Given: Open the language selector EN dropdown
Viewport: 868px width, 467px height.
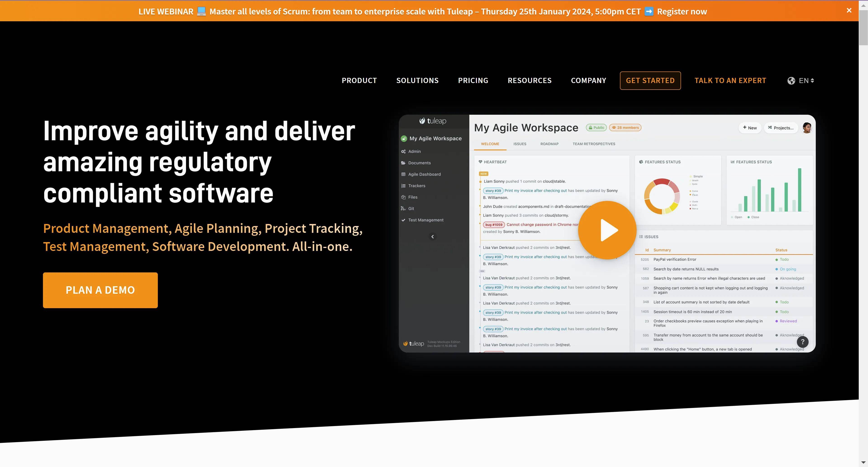Looking at the screenshot, I should (x=801, y=80).
